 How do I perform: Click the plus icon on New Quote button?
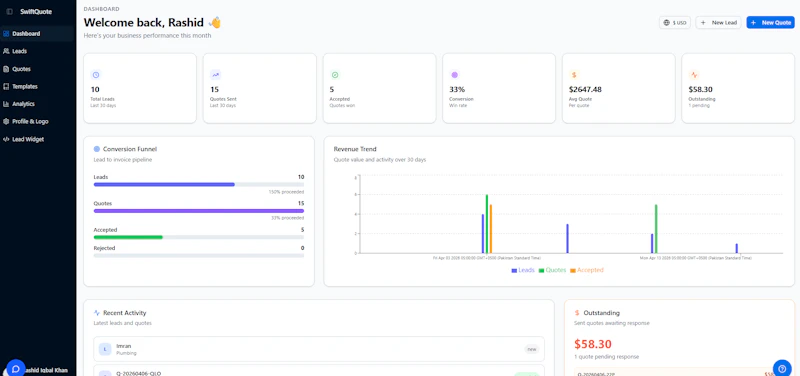[754, 22]
